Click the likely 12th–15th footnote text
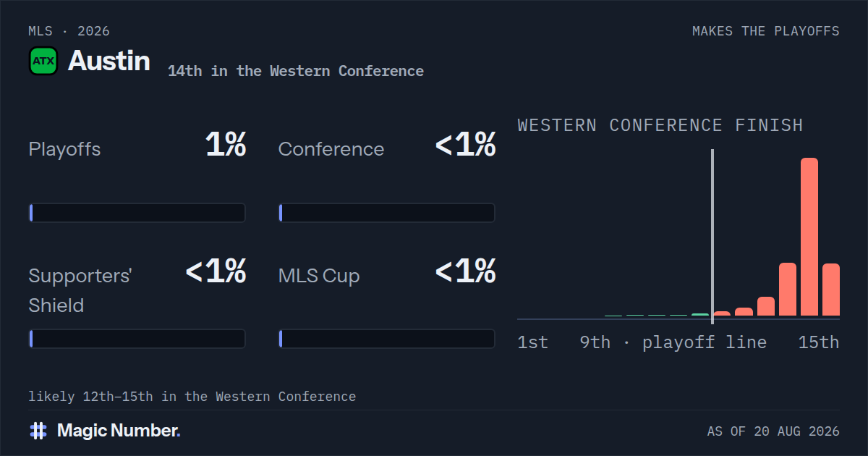 tap(192, 397)
